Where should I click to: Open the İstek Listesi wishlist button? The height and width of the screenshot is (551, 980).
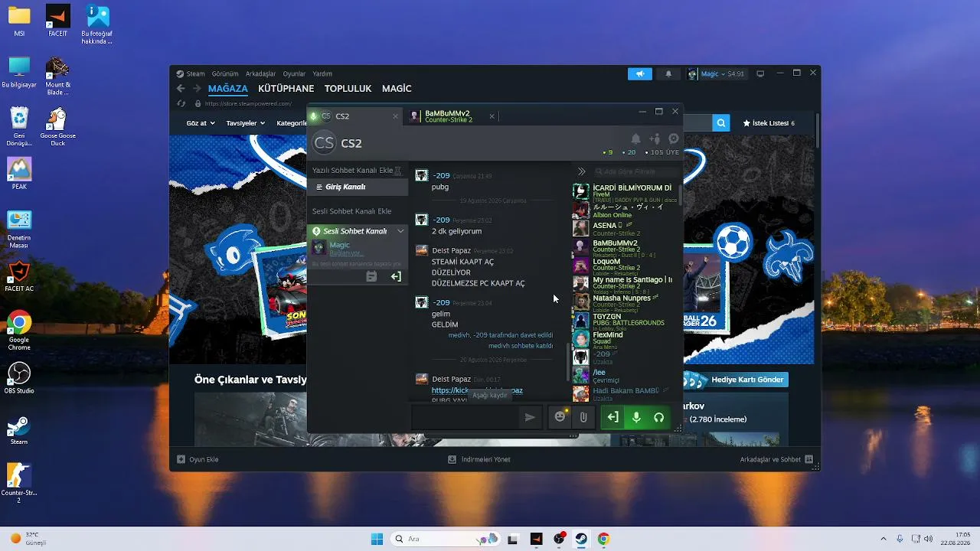pos(768,122)
